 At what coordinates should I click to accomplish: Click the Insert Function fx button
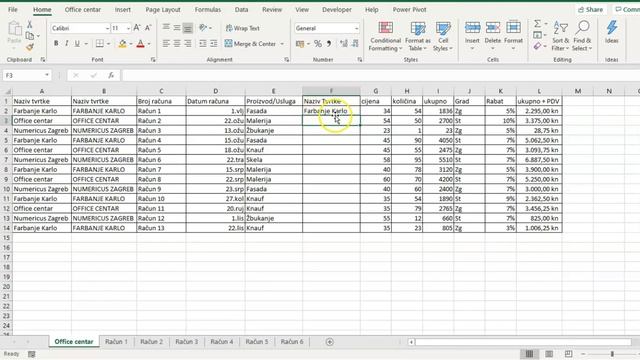(111, 75)
